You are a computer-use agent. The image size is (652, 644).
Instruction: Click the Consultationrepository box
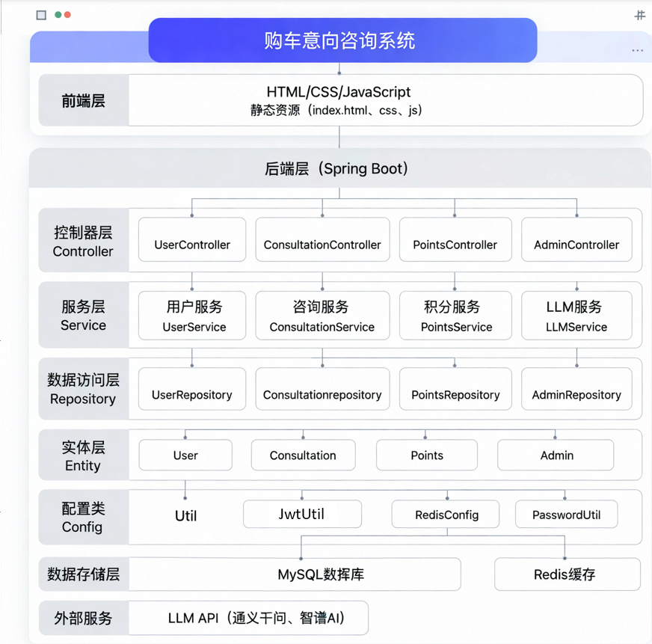tap(323, 389)
